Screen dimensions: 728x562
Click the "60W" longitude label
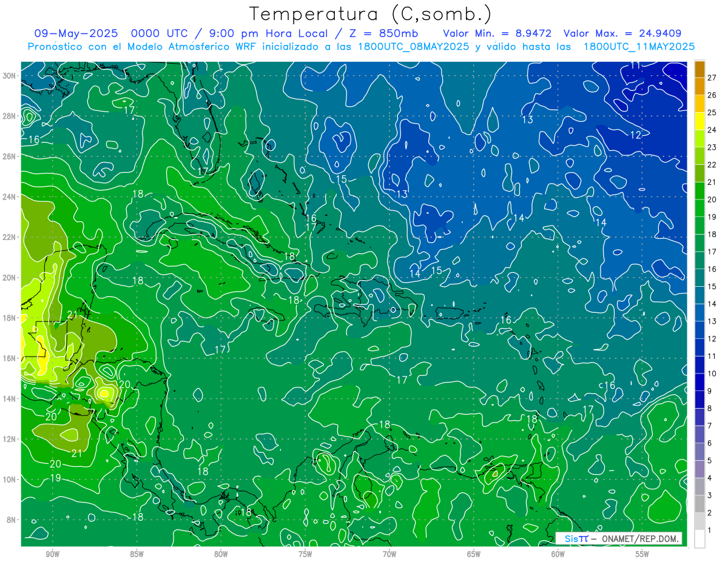558,554
